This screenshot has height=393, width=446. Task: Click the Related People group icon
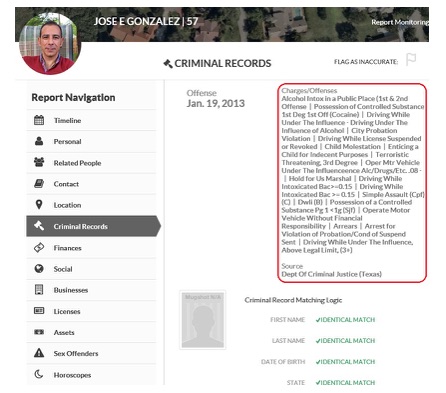[39, 162]
